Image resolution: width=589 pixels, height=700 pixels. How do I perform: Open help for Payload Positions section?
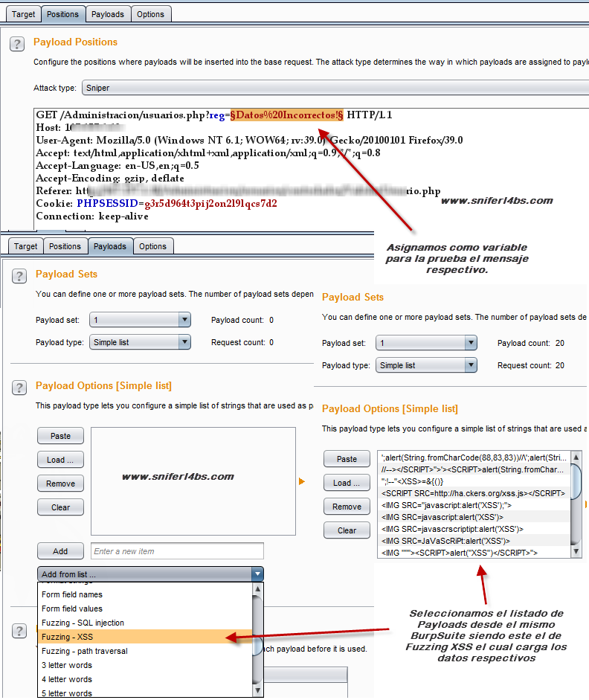[17, 44]
